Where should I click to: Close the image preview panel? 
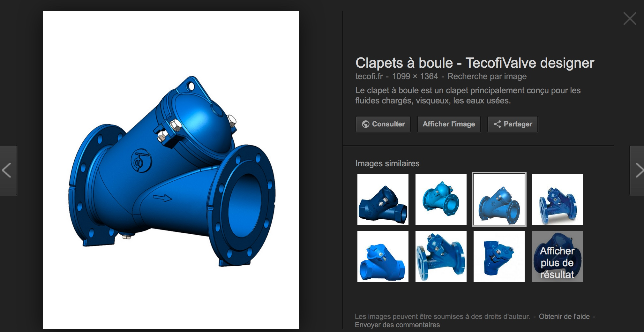click(630, 19)
